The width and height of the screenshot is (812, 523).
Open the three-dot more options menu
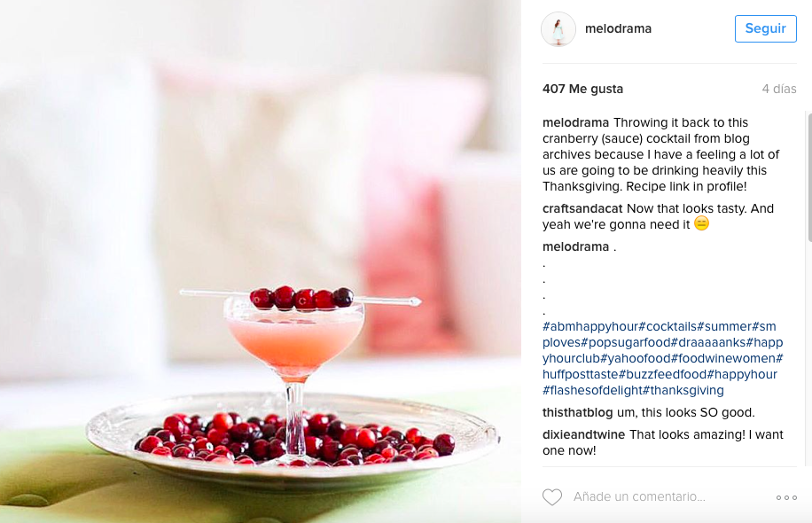click(x=786, y=497)
